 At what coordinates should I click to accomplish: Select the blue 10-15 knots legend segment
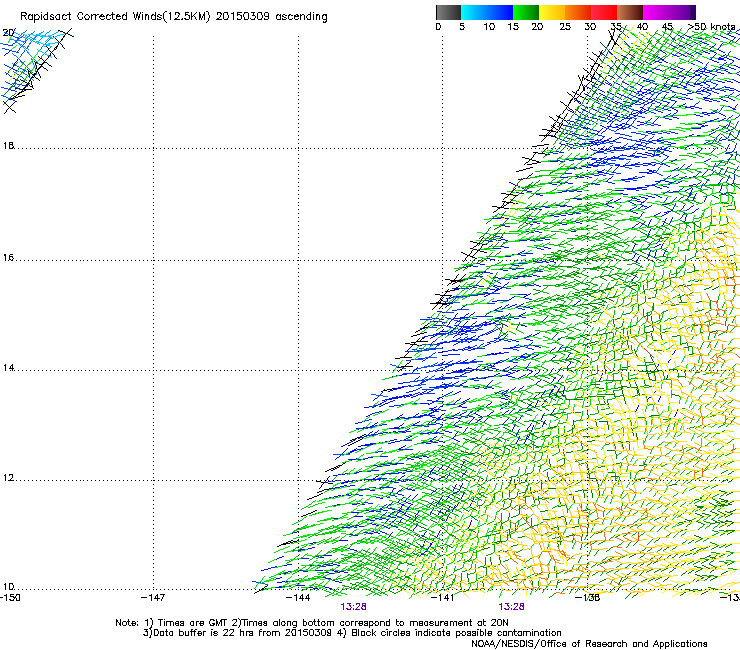click(x=500, y=12)
